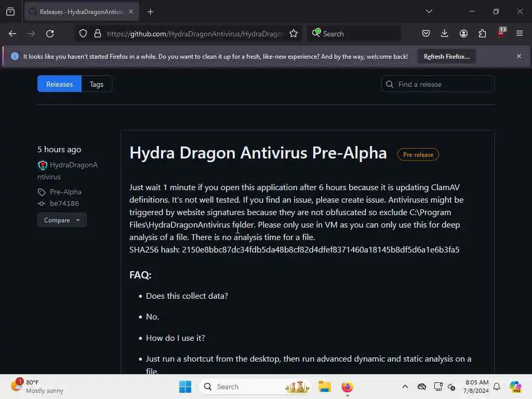Image resolution: width=532 pixels, height=399 pixels.
Task: Click the '5 hours ago' timestamp
Action: point(59,150)
